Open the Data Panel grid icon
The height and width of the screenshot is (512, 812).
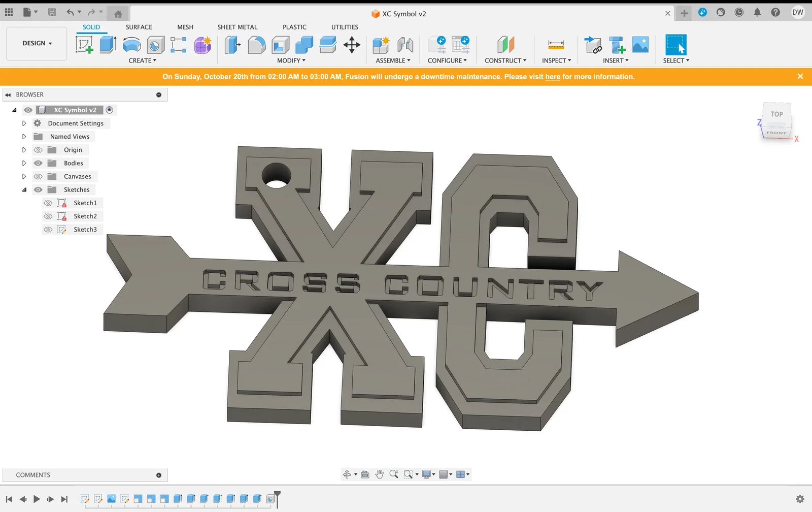pos(9,12)
